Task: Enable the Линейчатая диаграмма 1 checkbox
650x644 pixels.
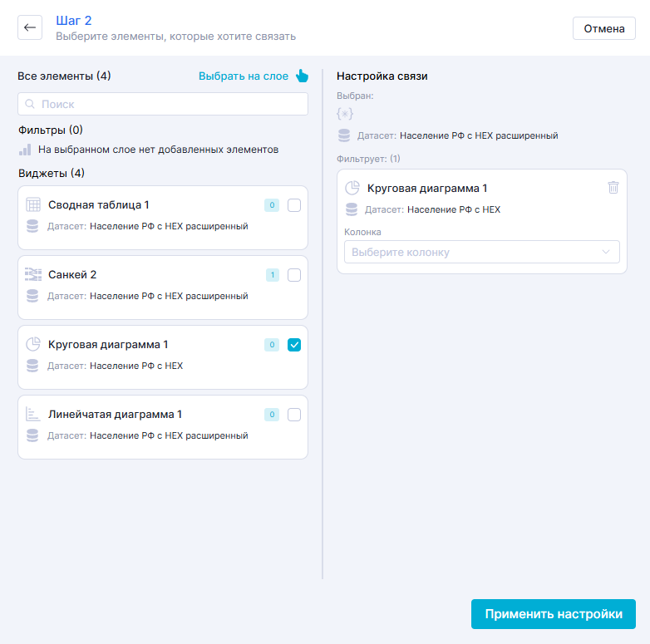Action: (294, 415)
